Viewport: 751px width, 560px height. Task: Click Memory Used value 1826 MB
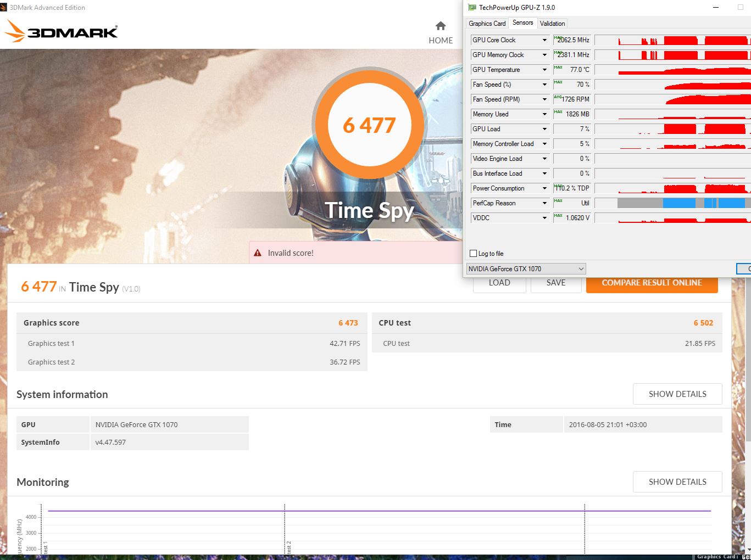tap(572, 114)
